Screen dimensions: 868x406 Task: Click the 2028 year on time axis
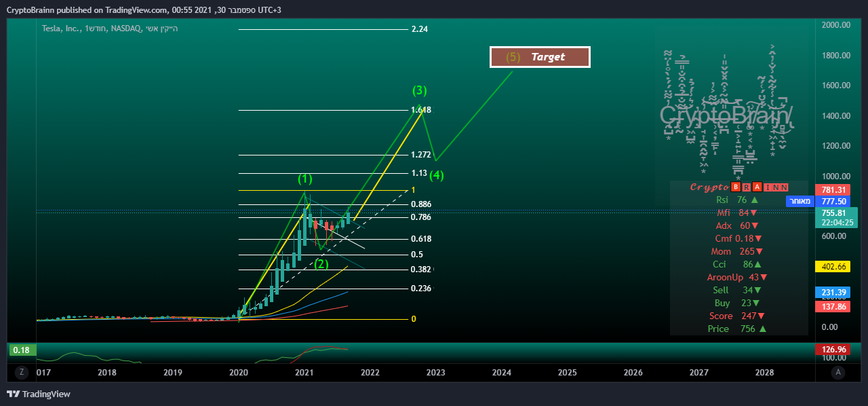(x=764, y=372)
